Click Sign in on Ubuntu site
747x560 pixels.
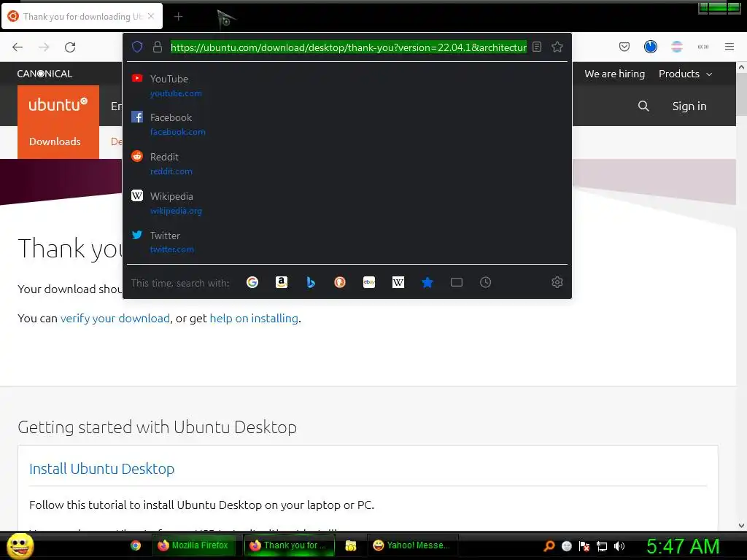click(689, 106)
